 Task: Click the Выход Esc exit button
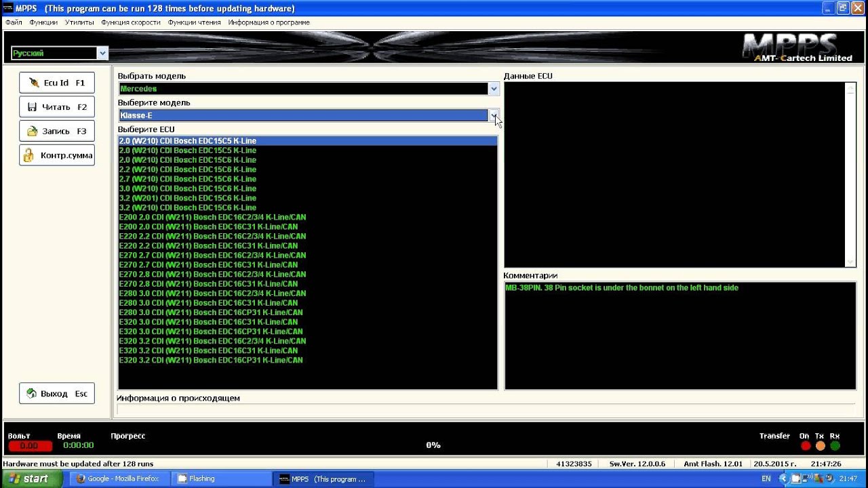coord(57,394)
